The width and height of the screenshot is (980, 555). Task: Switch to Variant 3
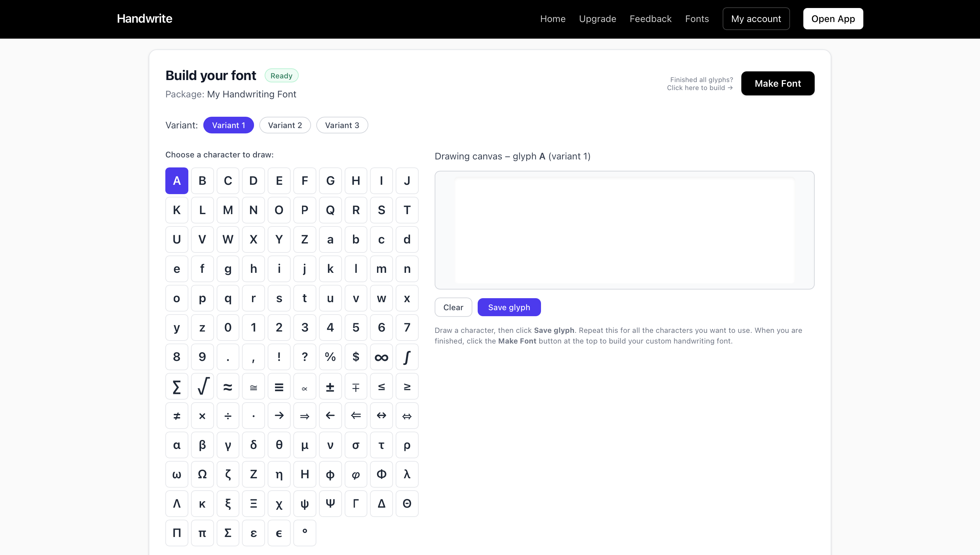click(342, 125)
